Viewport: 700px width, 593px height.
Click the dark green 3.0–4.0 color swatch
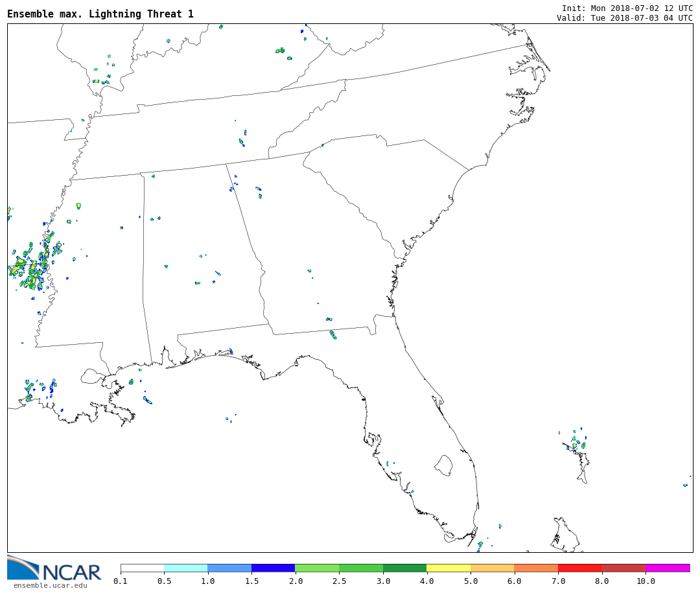[405, 568]
